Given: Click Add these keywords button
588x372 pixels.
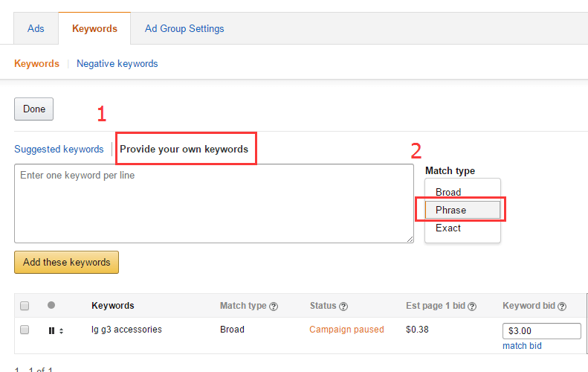Looking at the screenshot, I should click(x=66, y=262).
